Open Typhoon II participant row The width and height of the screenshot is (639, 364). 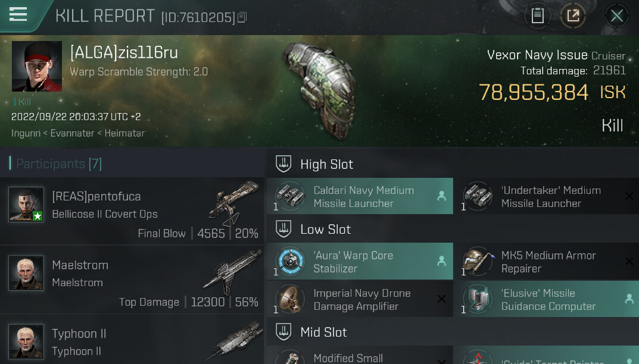[132, 339]
